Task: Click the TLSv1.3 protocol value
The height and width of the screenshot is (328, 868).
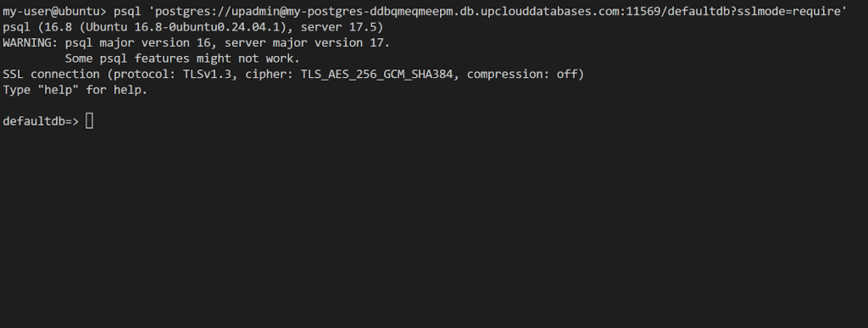Action: click(x=207, y=74)
